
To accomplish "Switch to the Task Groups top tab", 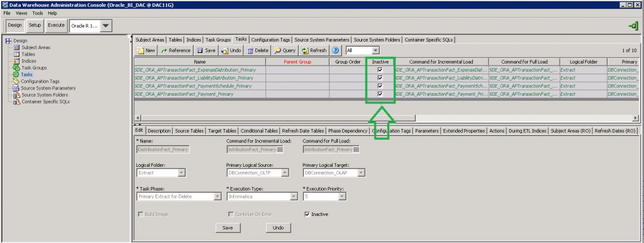I will tap(218, 40).
